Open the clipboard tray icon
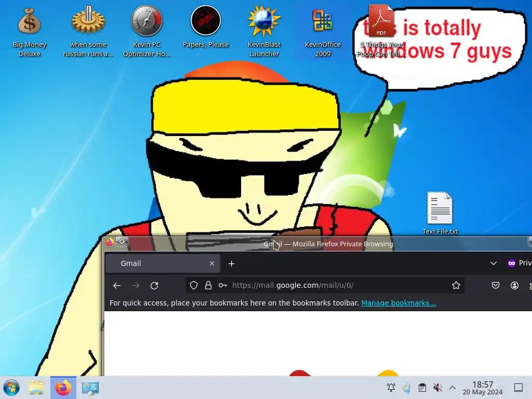This screenshot has width=532, height=399. pos(422,388)
